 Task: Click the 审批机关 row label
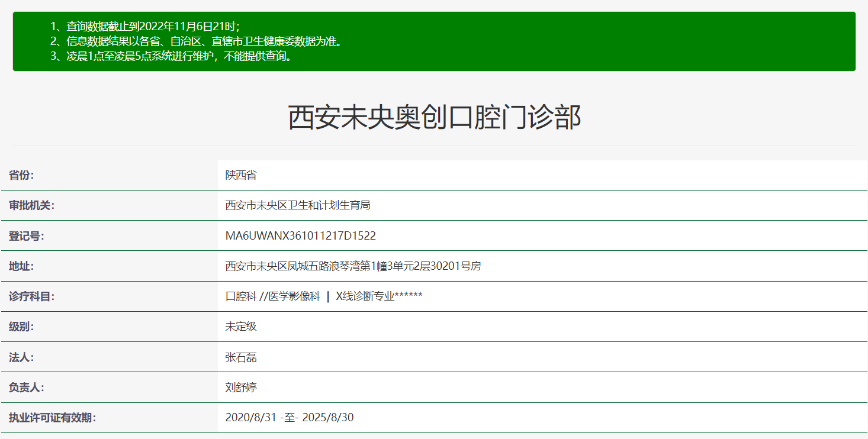(31, 205)
